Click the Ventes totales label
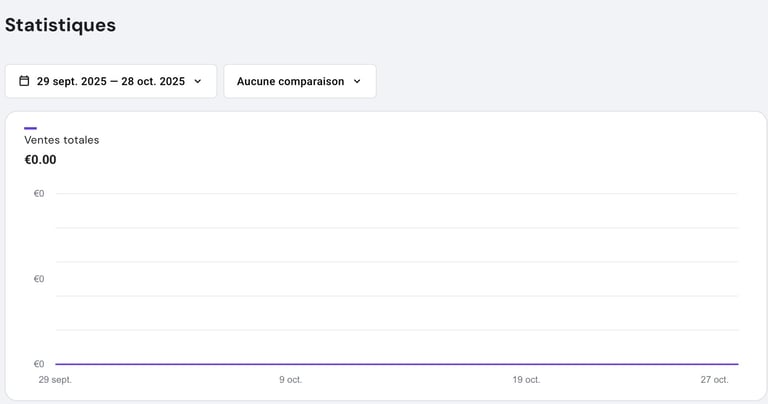The width and height of the screenshot is (768, 404). 61,140
